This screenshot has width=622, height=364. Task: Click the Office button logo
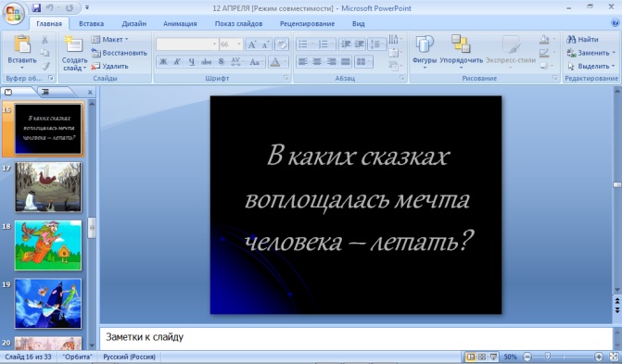pyautogui.click(x=13, y=14)
